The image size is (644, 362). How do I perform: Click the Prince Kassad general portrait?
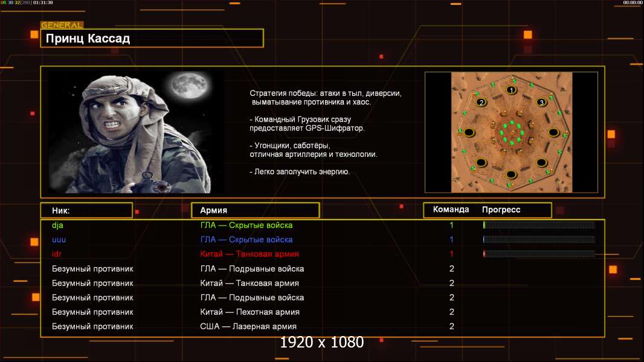pyautogui.click(x=136, y=132)
